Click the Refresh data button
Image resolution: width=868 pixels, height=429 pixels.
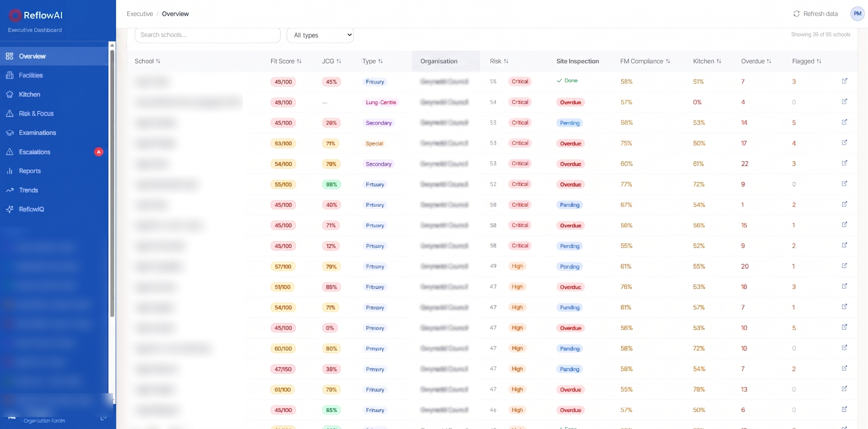[x=816, y=14]
